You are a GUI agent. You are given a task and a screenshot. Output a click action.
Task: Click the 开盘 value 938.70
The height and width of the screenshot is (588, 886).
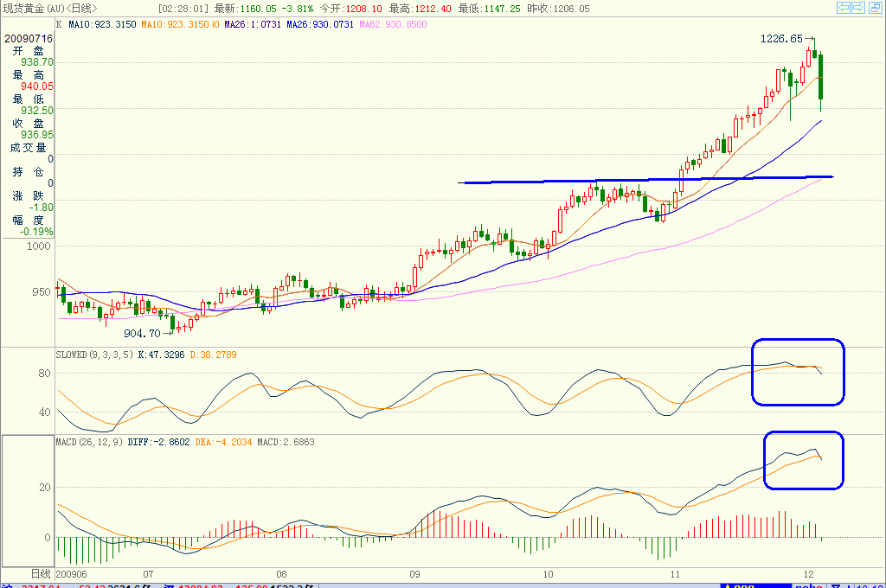(37, 62)
